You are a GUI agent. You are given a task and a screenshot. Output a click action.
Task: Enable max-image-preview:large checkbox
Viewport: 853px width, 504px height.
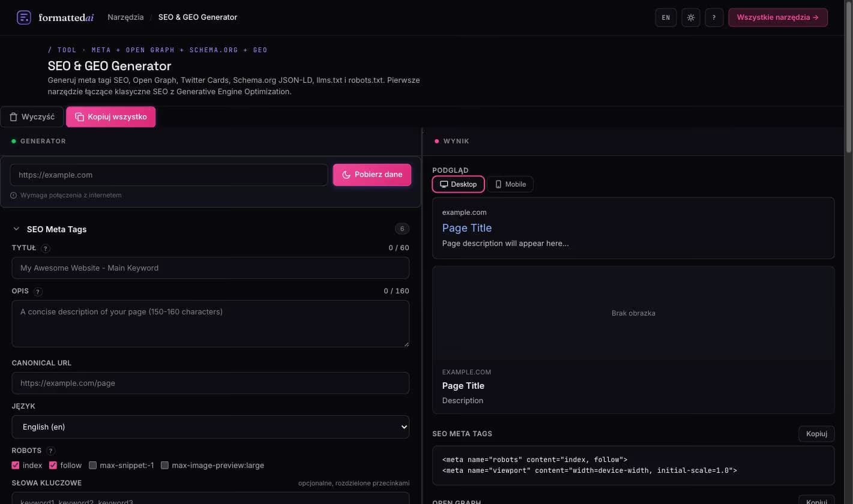click(x=164, y=465)
